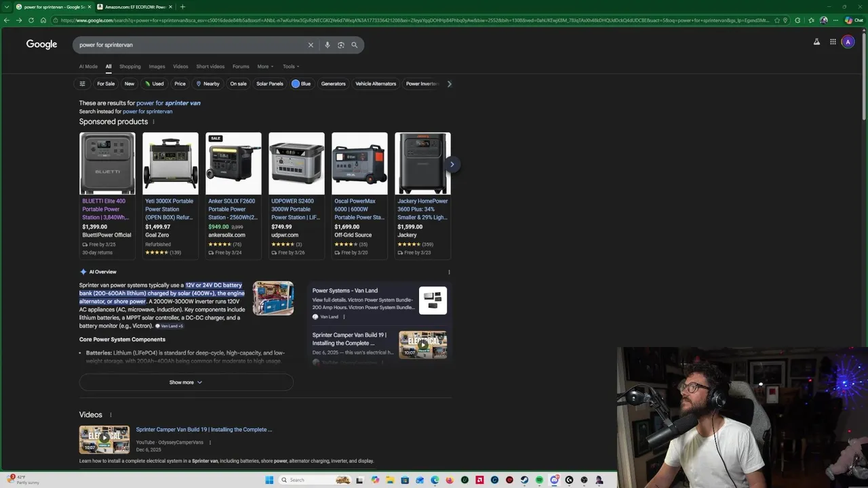Switch to Shopping results tab

point(130,66)
